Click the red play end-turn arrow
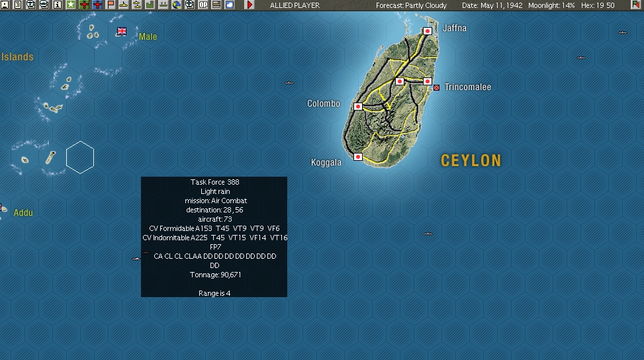Screen dimensions: 644x360 (250, 5)
